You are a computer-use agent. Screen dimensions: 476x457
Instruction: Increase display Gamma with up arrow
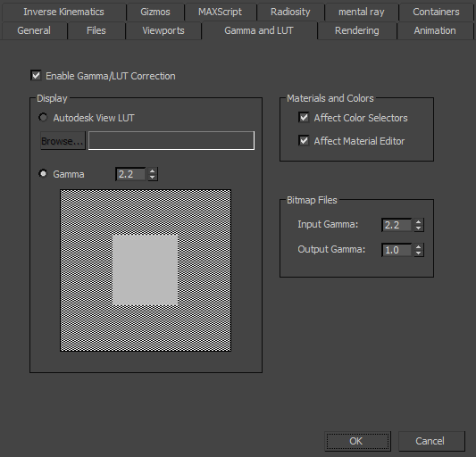click(153, 171)
